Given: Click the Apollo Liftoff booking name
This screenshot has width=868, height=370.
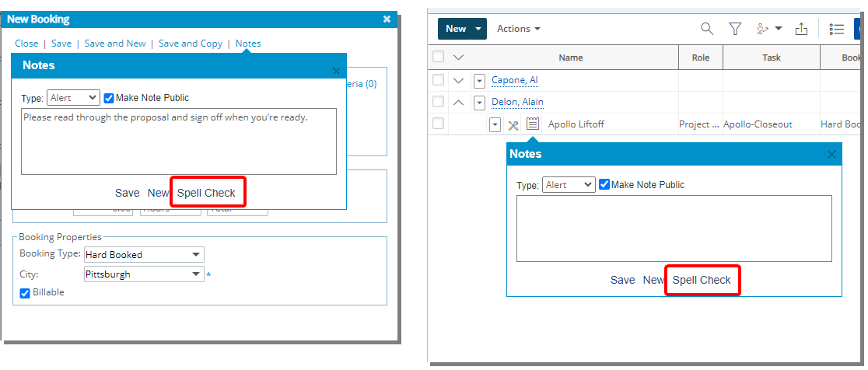Looking at the screenshot, I should pos(576,124).
